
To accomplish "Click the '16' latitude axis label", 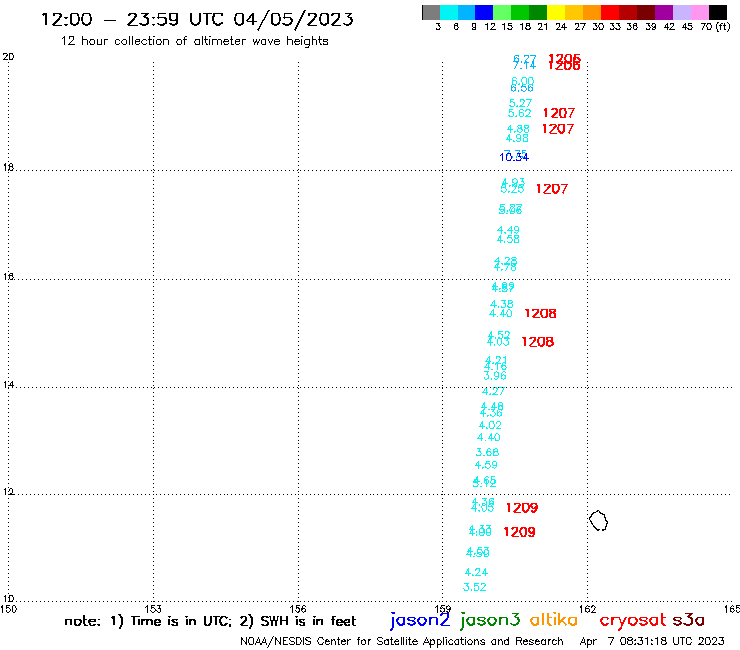I will [8, 277].
